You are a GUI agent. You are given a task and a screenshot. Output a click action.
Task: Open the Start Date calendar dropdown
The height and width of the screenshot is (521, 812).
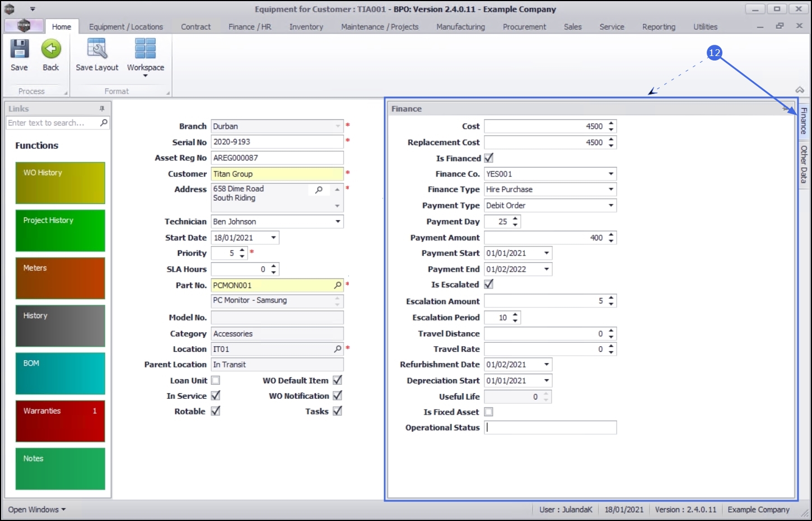[273, 238]
